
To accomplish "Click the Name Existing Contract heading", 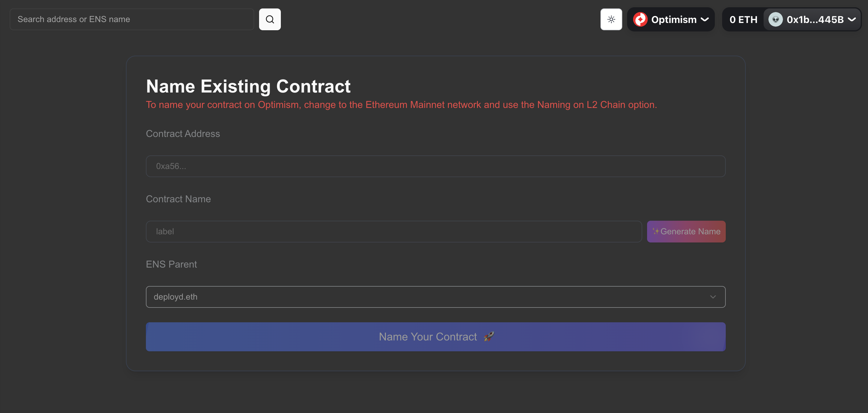I will [x=248, y=86].
